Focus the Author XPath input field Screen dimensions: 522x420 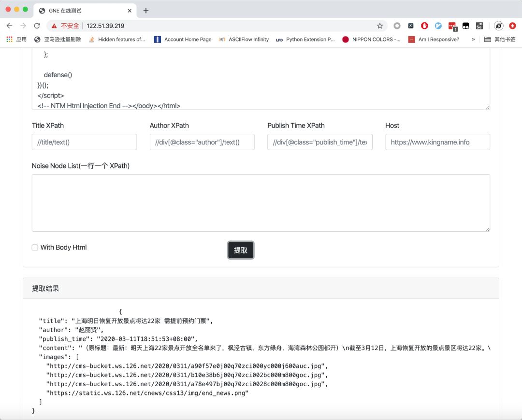point(202,142)
